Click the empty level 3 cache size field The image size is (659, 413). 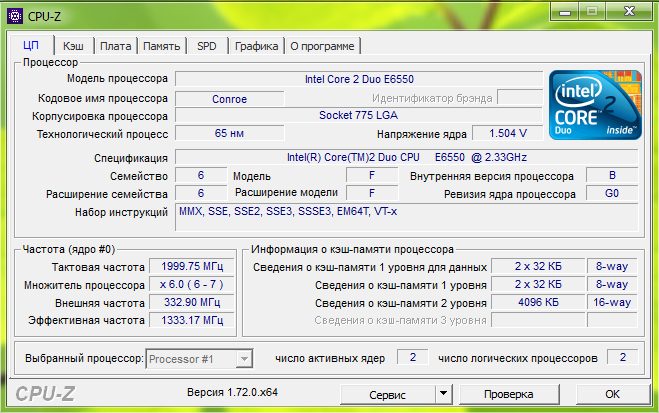[x=538, y=320]
